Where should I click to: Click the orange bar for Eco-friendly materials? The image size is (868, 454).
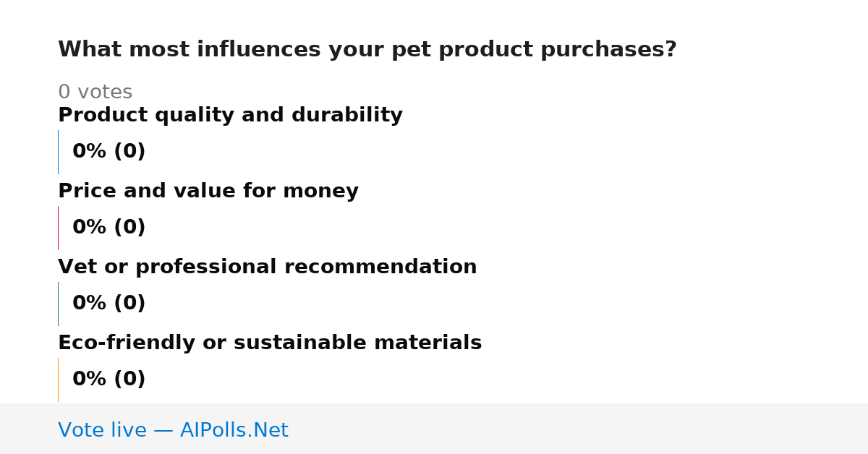[x=59, y=380]
